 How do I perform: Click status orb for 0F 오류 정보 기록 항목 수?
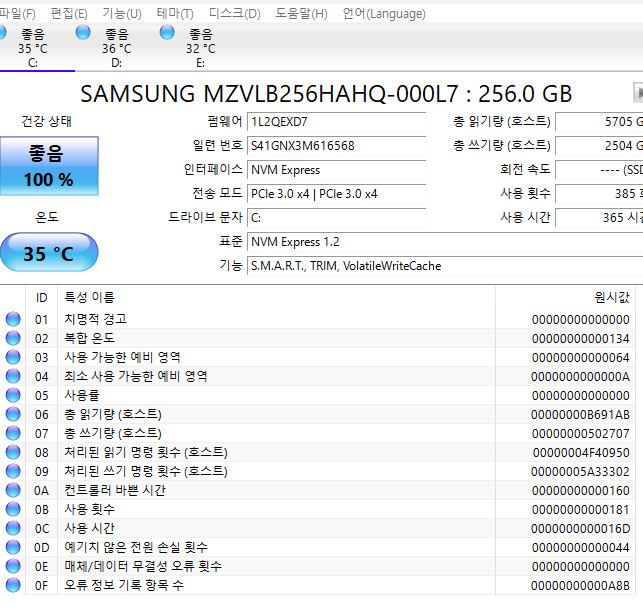pos(13,585)
